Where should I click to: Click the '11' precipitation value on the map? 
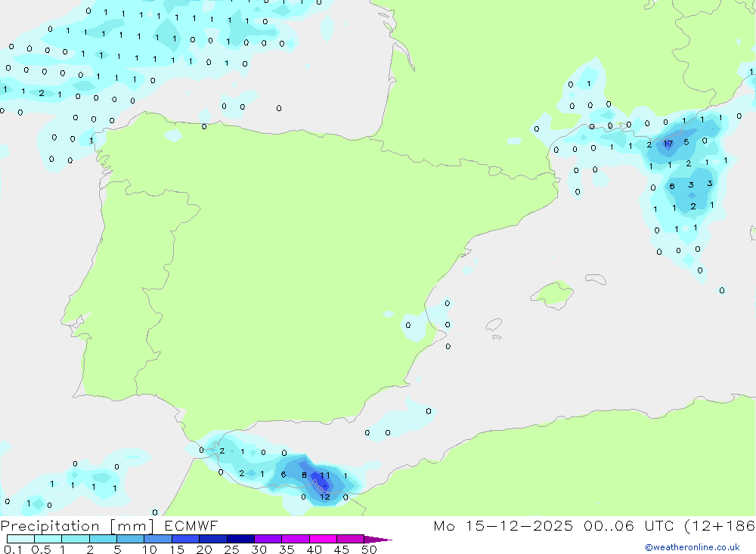(325, 475)
